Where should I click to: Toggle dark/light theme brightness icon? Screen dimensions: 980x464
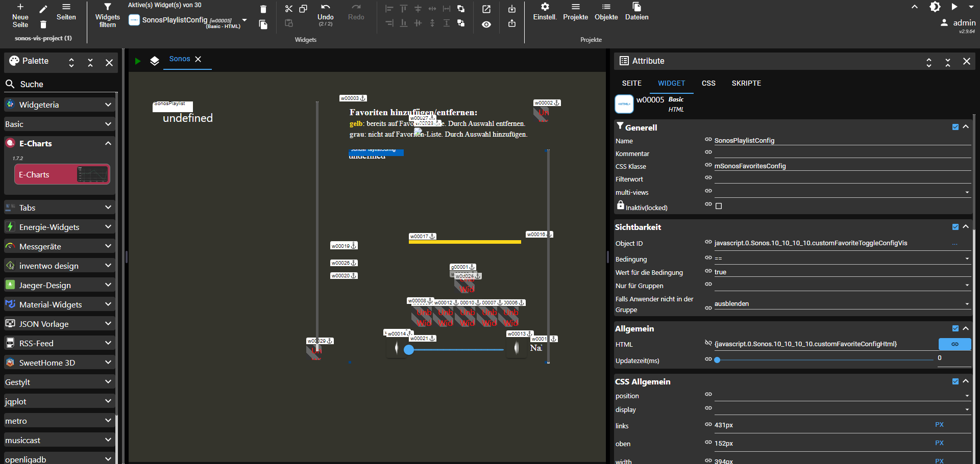935,7
